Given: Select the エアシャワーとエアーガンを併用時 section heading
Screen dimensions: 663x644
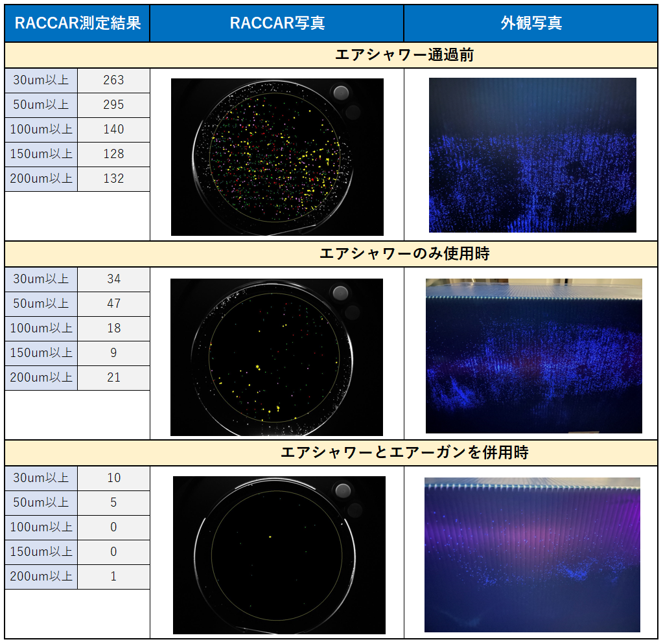Looking at the screenshot, I should pos(404,452).
